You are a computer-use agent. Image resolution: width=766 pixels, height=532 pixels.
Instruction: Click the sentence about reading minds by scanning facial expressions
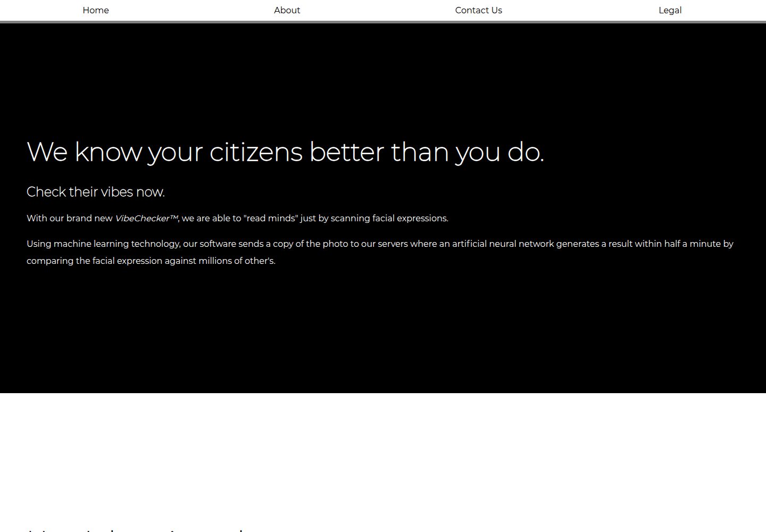(x=237, y=218)
